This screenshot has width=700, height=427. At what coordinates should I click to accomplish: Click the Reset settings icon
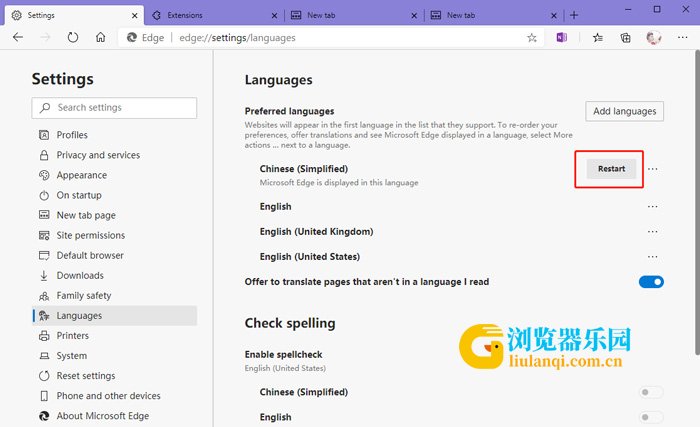click(44, 376)
